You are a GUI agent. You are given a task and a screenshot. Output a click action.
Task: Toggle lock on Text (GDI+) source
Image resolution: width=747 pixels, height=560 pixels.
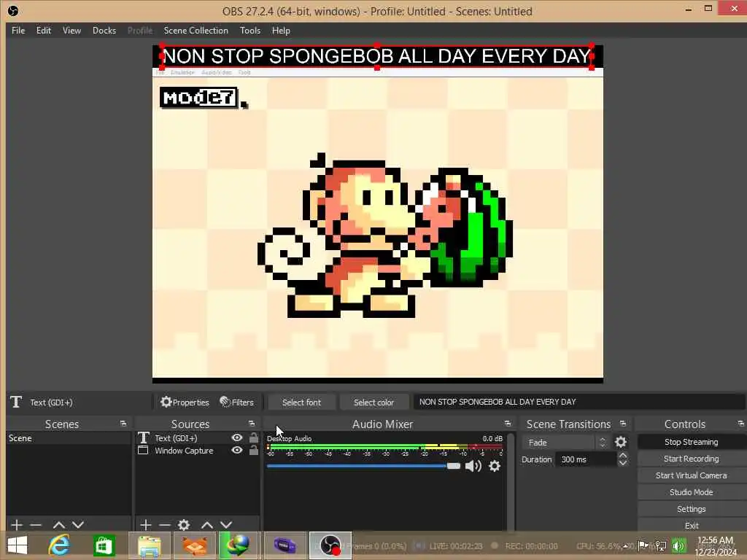point(253,437)
